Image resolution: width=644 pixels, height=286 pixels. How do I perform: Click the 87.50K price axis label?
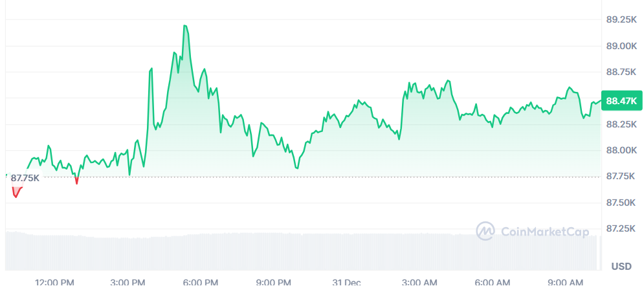(x=621, y=203)
